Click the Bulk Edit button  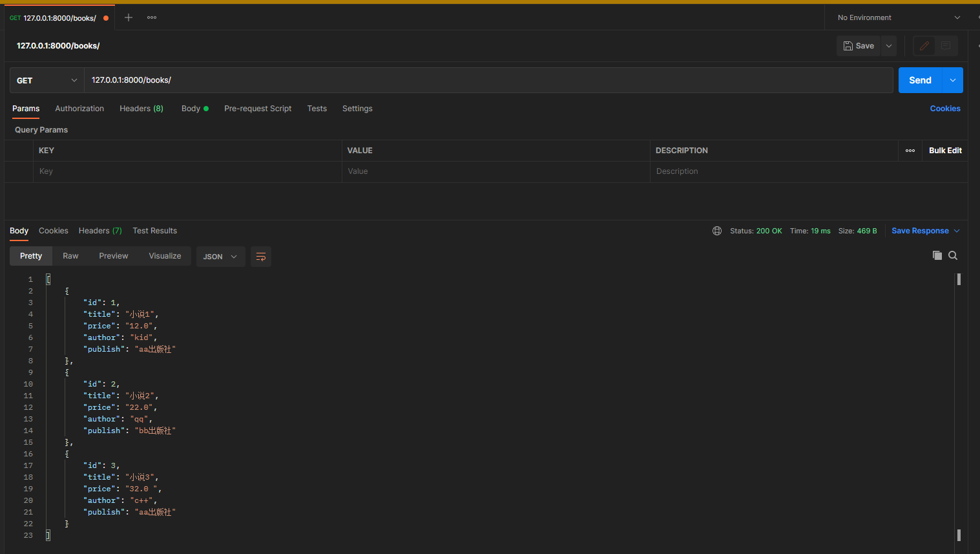(945, 151)
